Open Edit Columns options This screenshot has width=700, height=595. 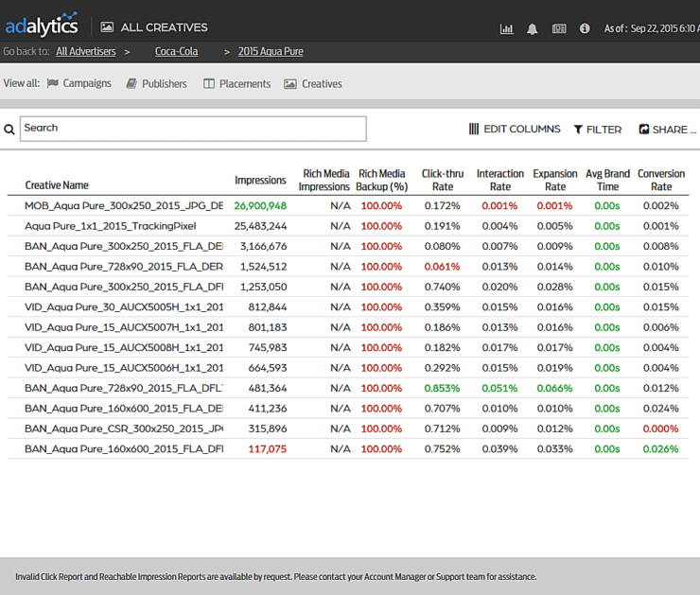[515, 130]
